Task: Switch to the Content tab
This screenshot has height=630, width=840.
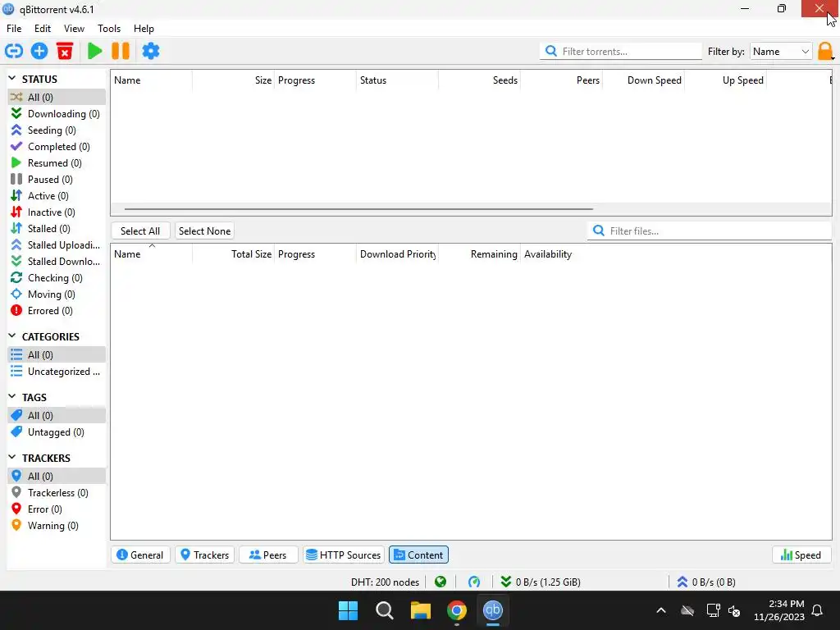Action: coord(419,555)
